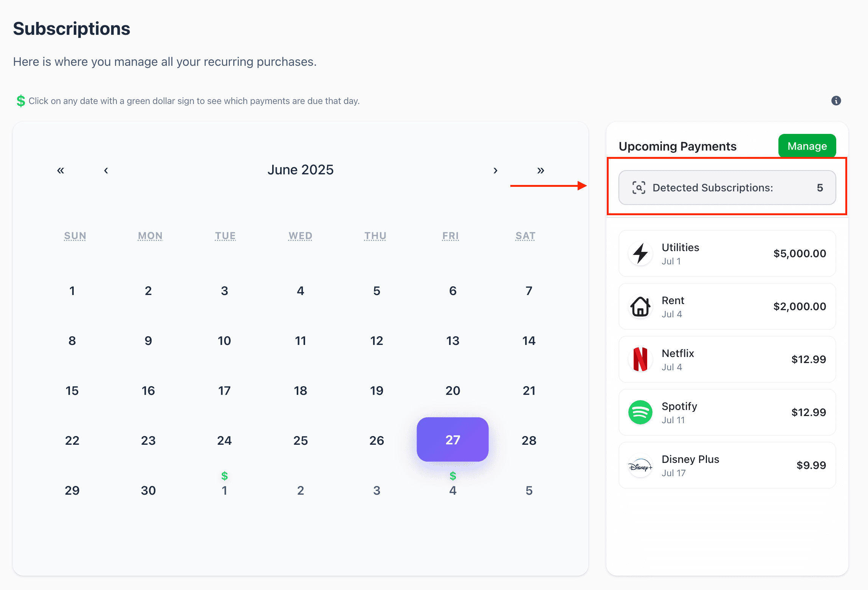Click the scan icon in Detected Subscriptions
The height and width of the screenshot is (590, 868).
[x=639, y=188]
